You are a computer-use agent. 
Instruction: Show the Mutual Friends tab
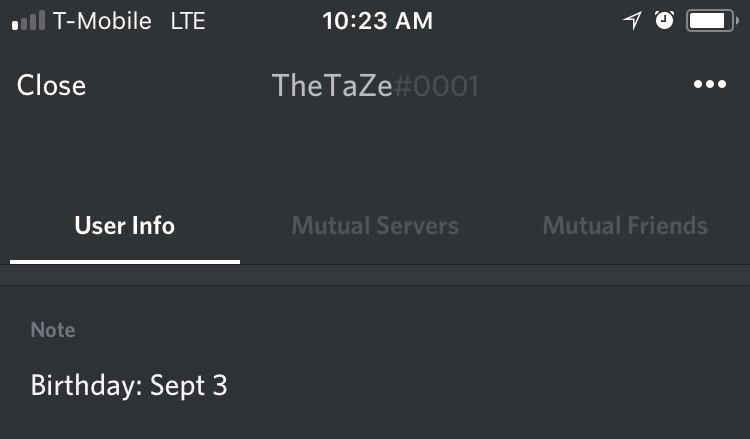pos(625,226)
